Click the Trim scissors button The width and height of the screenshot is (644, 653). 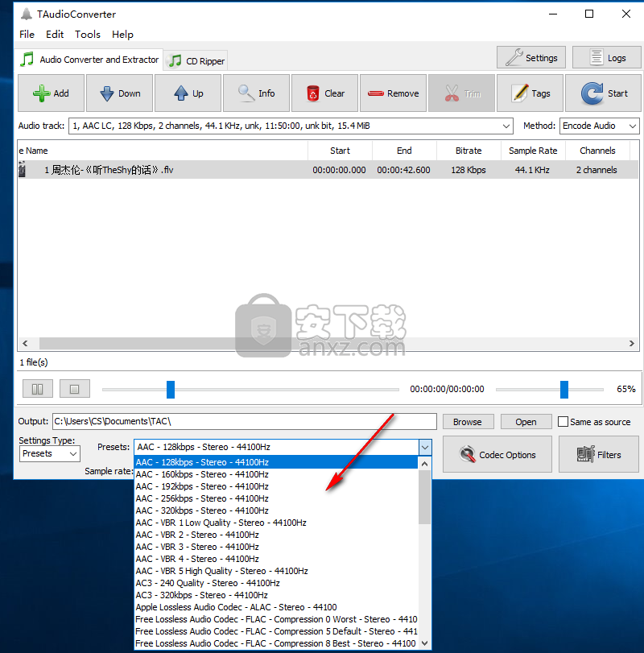click(461, 93)
